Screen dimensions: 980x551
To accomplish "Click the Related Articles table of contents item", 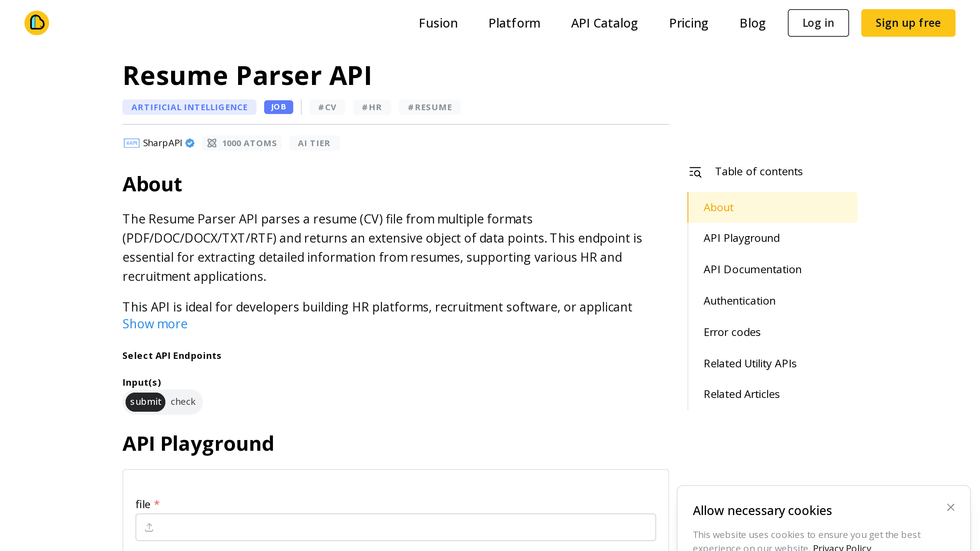I will coord(742,394).
